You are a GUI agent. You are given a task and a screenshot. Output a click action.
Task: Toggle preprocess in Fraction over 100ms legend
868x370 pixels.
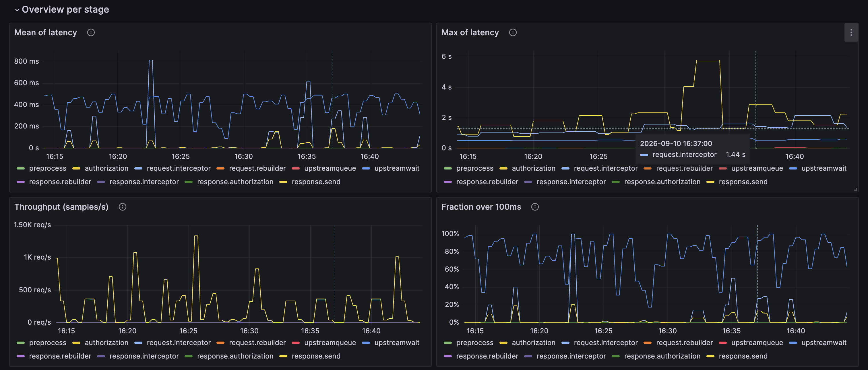[474, 343]
